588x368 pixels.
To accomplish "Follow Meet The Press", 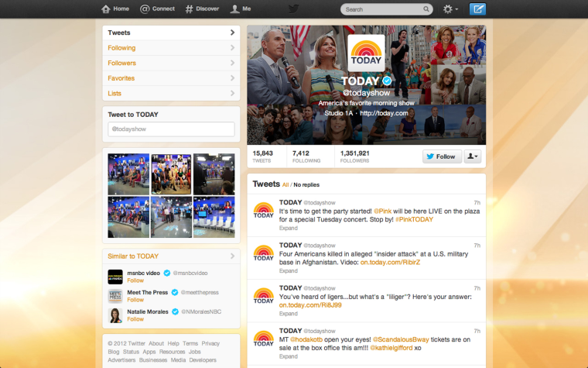I will [135, 300].
